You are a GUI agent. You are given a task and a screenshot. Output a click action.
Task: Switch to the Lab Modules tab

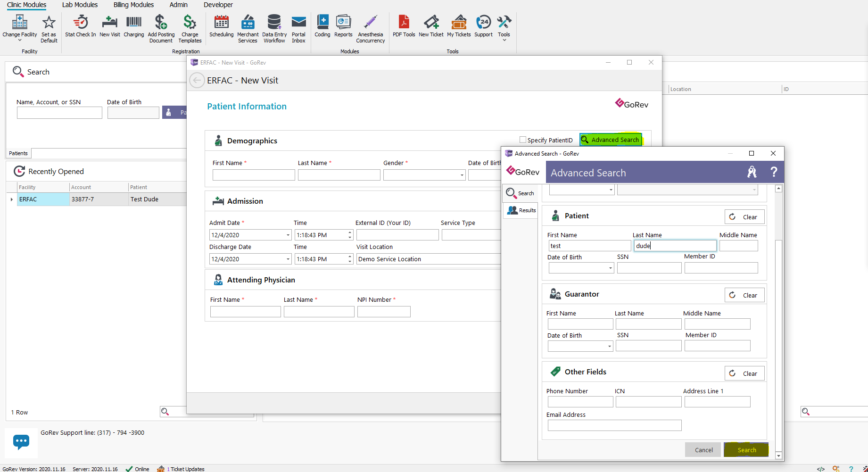80,5
